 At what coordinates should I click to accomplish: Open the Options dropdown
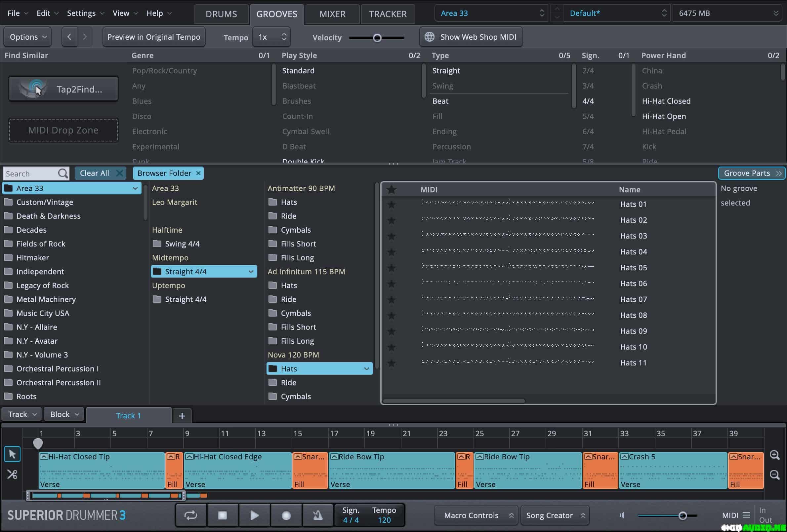point(27,37)
